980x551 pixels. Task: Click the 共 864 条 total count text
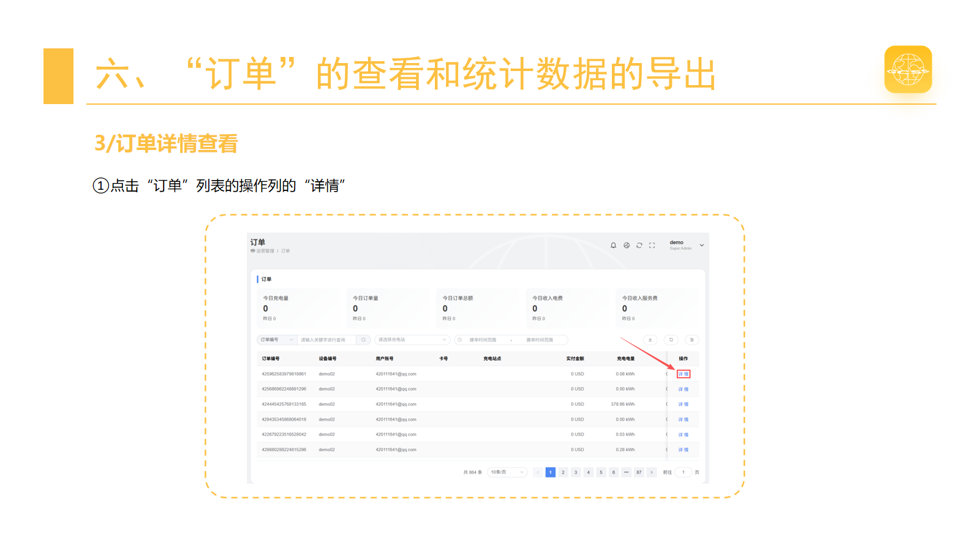473,472
